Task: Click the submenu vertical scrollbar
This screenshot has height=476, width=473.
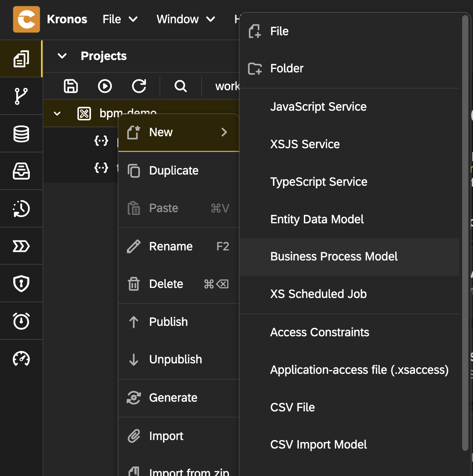Action: [x=465, y=232]
